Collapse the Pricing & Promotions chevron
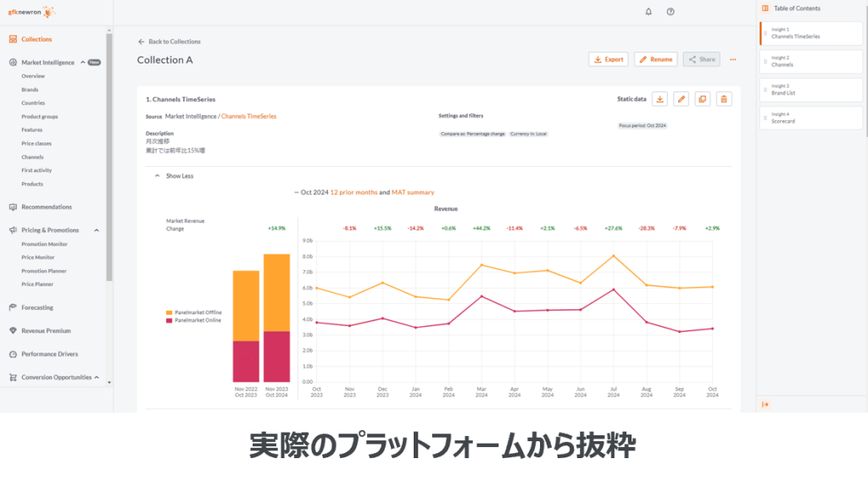This screenshot has width=868, height=481. pyautogui.click(x=97, y=230)
